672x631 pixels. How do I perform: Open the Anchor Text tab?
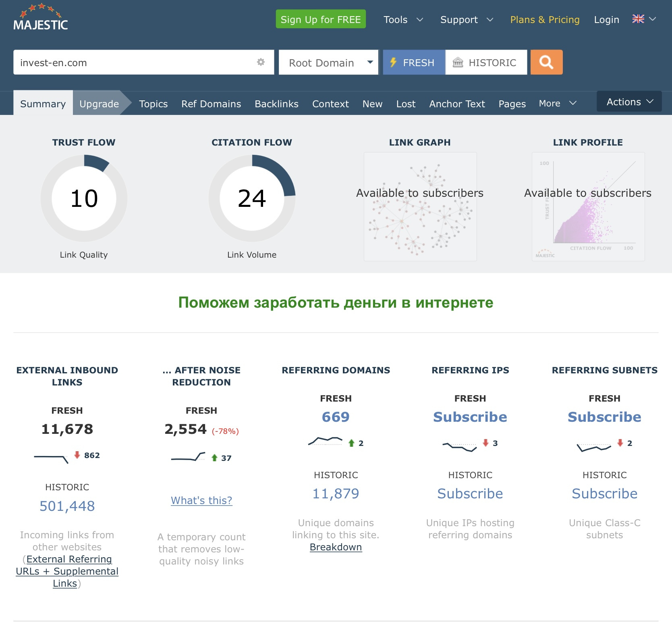[457, 103]
